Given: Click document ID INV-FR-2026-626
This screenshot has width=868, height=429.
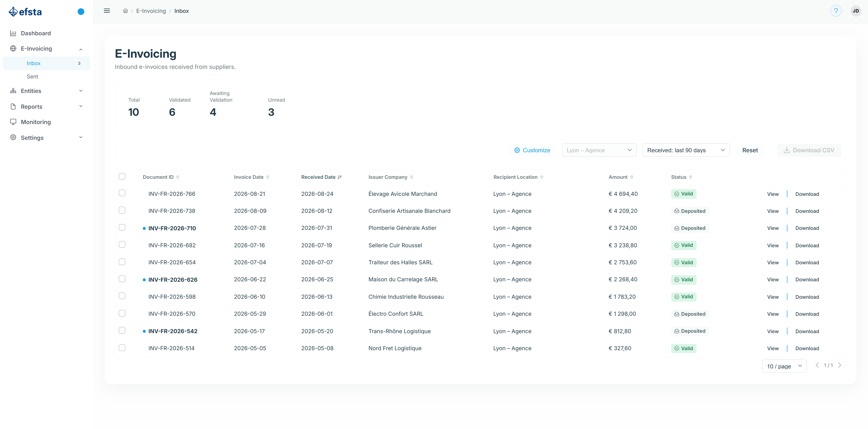Looking at the screenshot, I should tap(173, 279).
